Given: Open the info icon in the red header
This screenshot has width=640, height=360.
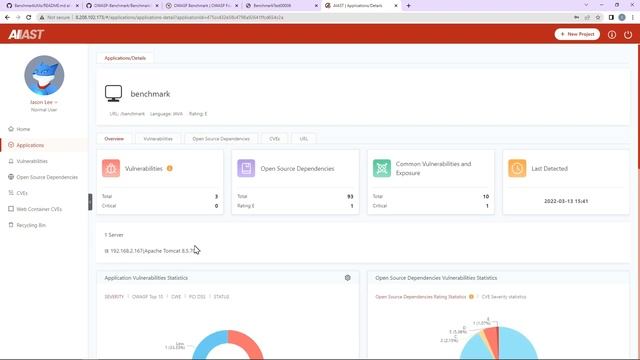Looking at the screenshot, I should tap(611, 35).
